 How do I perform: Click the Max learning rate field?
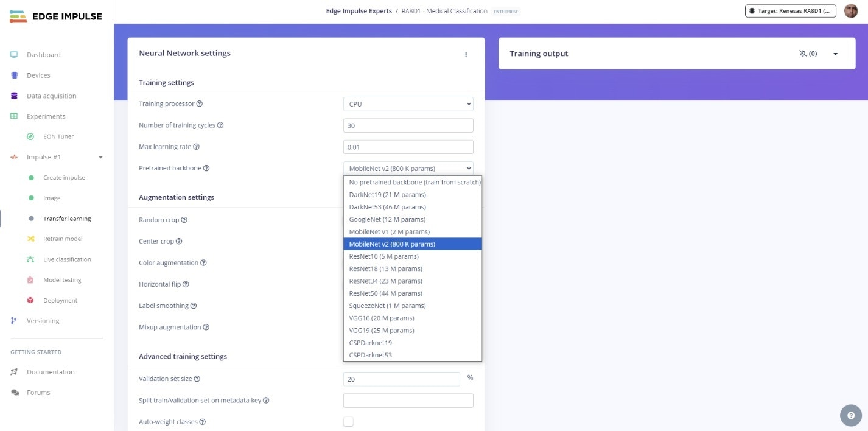coord(408,147)
